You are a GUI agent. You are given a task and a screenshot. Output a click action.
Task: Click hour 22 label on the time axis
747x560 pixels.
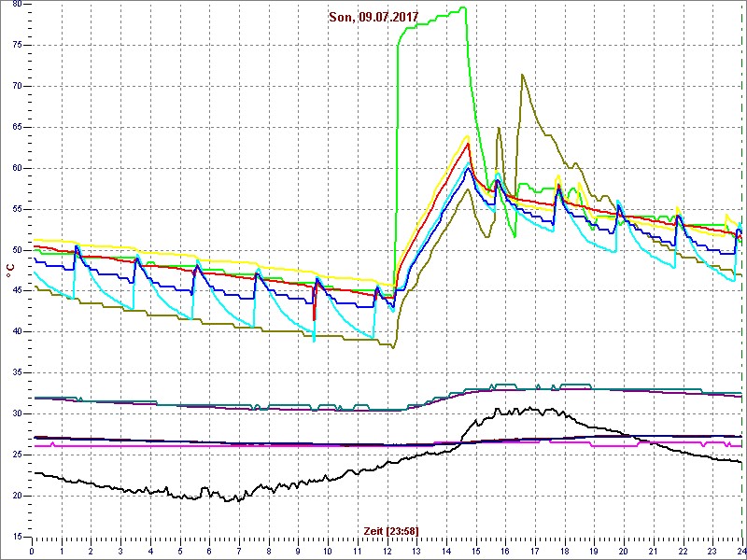(x=684, y=550)
